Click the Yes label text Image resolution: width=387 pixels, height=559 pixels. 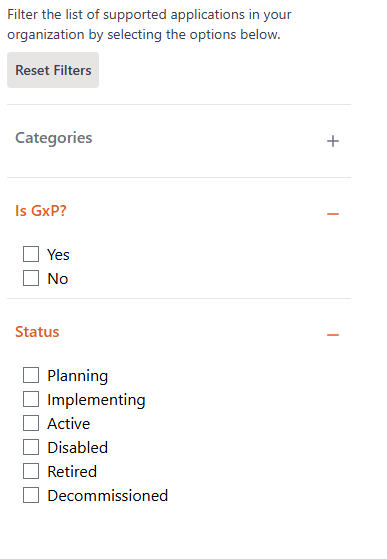coord(58,255)
